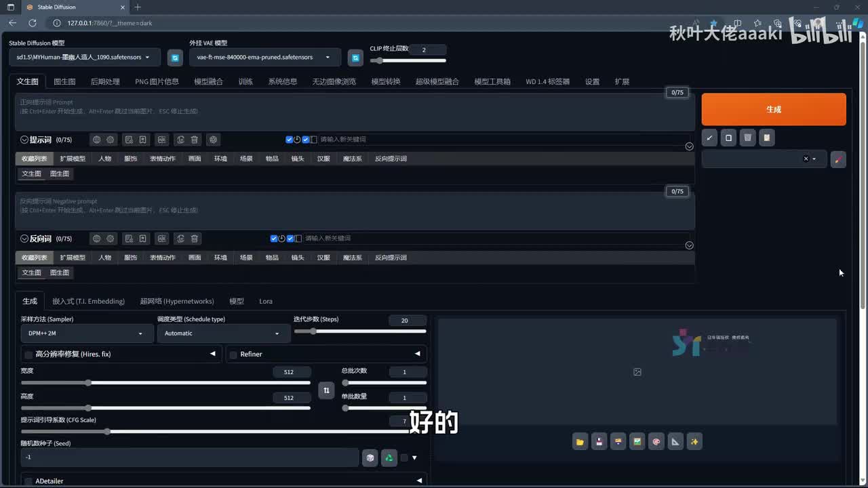The width and height of the screenshot is (868, 488).
Task: Click the 随机数种子 seed input field
Action: (x=189, y=457)
